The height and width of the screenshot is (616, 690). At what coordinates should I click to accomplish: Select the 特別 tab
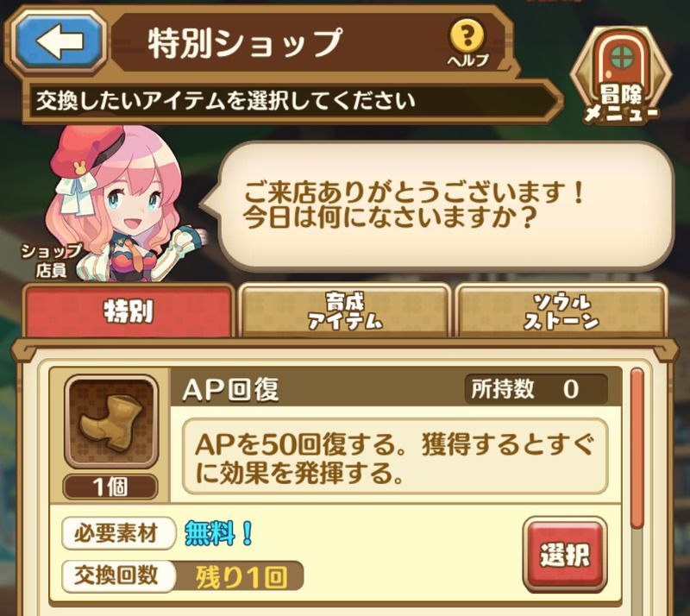128,311
